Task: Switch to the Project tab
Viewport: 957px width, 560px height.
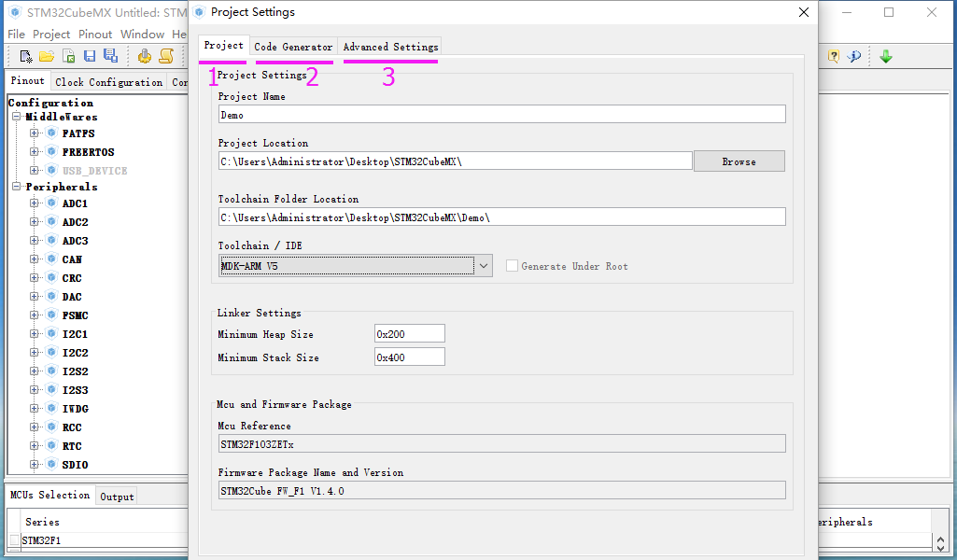Action: pyautogui.click(x=223, y=45)
